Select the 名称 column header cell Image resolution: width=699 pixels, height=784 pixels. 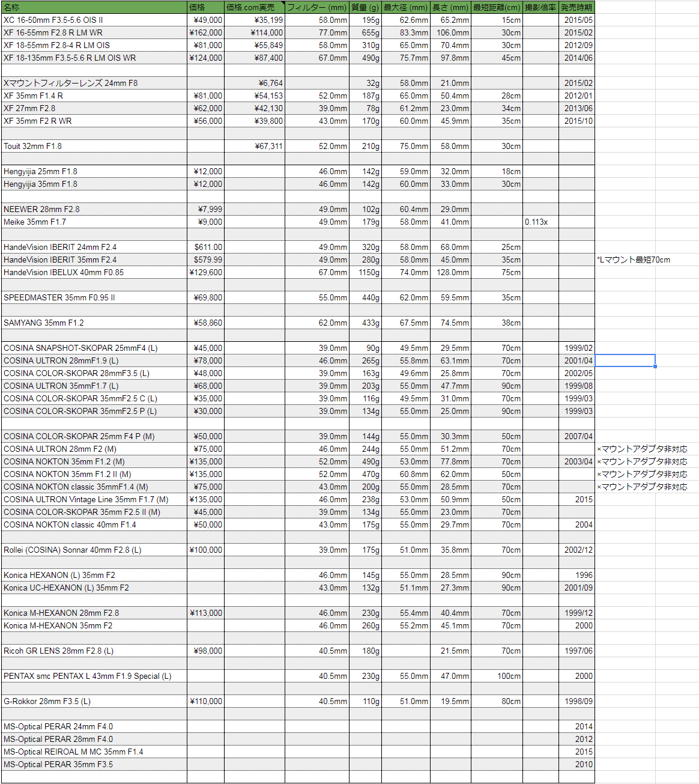[x=94, y=7]
